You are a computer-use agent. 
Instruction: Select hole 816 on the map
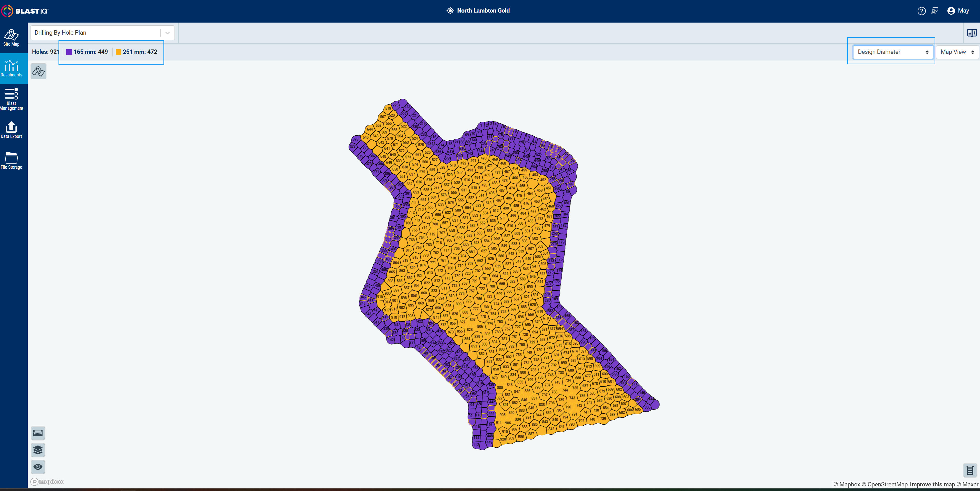408,250
